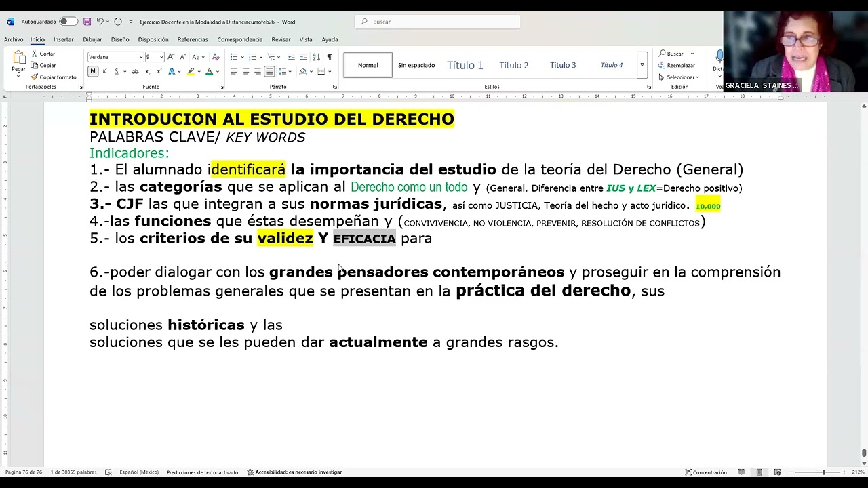Activate the Copiar formato painter
The height and width of the screenshot is (488, 868).
pyautogui.click(x=54, y=77)
